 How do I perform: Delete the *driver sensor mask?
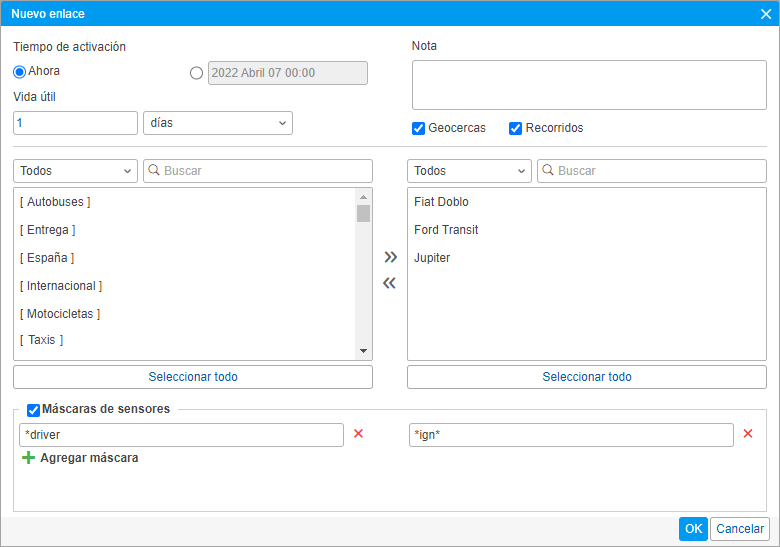(x=358, y=434)
